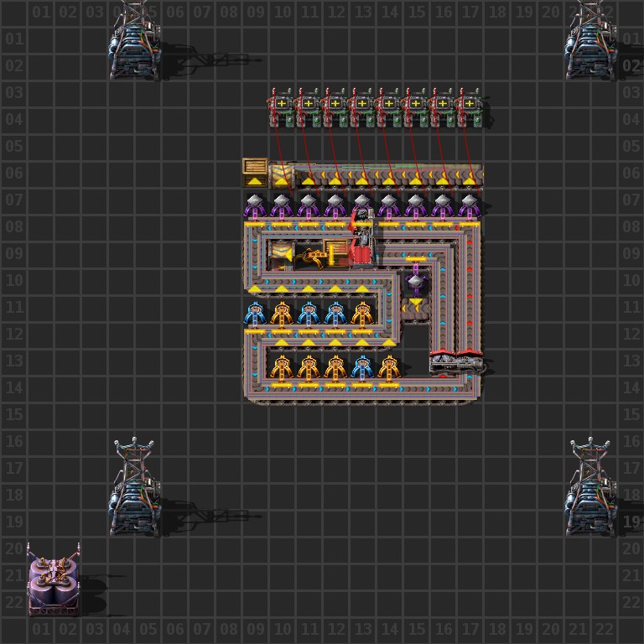Select the top-right substation tower

coord(590,40)
